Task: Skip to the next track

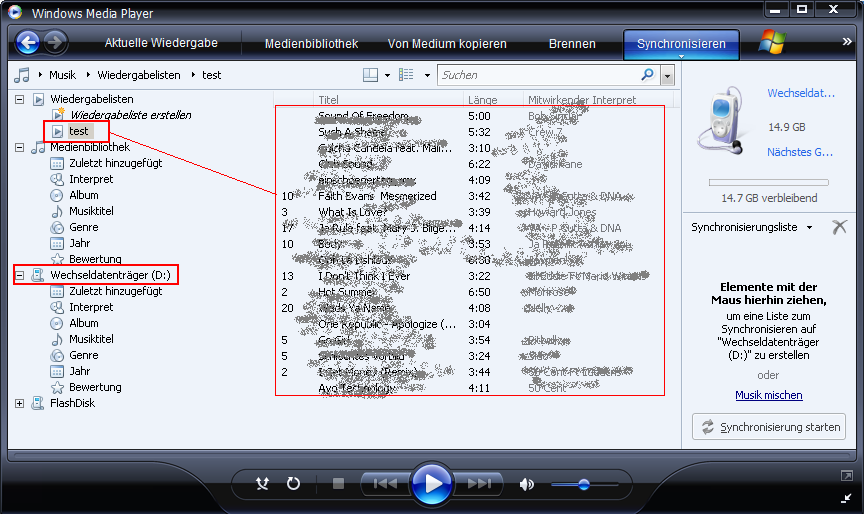Action: (479, 484)
